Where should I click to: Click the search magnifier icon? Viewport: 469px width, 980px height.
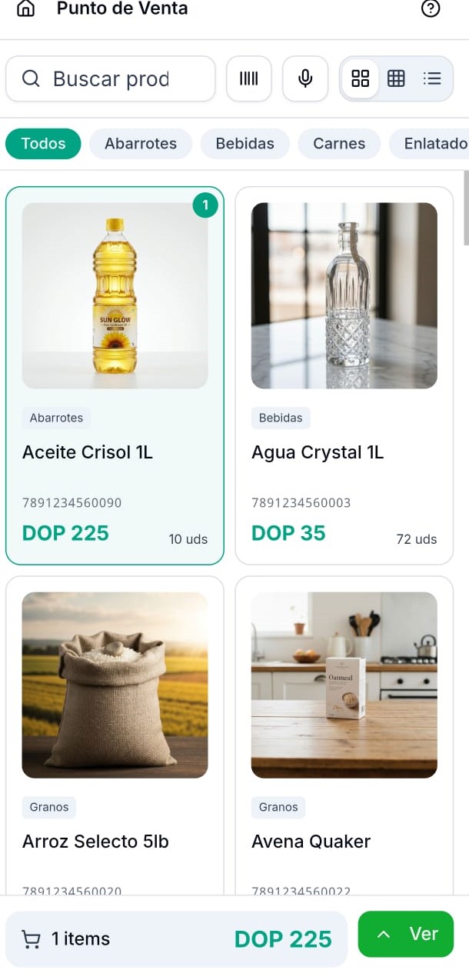[31, 78]
